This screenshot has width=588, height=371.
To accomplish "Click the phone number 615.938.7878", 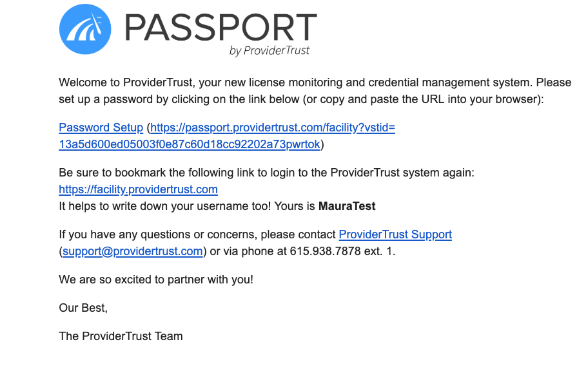I will coord(325,251).
